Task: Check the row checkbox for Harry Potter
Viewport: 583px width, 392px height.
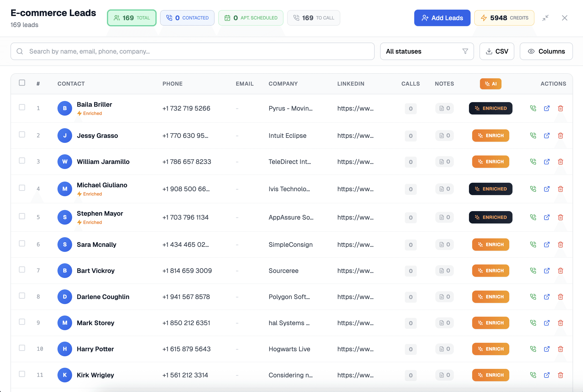Action: point(22,348)
